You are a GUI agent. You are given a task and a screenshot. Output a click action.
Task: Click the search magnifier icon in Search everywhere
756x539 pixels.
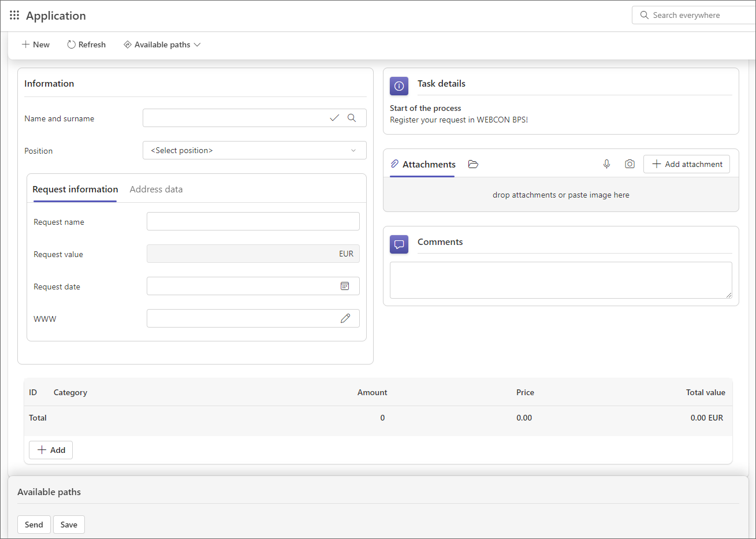pos(644,15)
